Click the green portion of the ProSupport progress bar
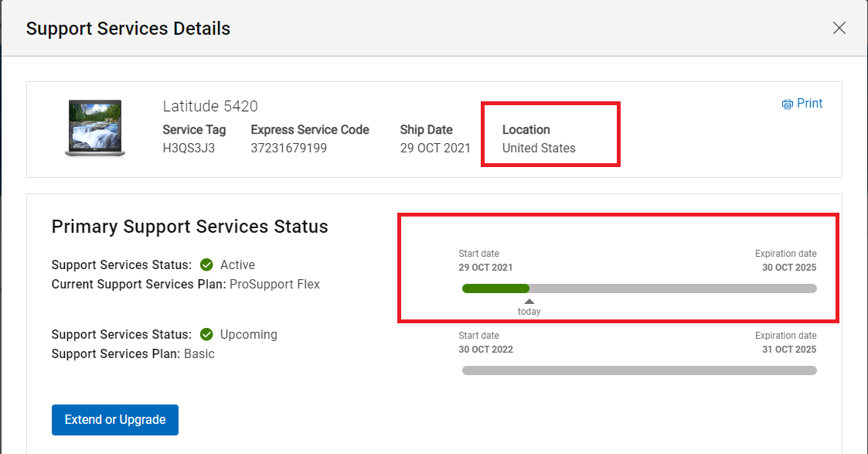Image resolution: width=868 pixels, height=454 pixels. pyautogui.click(x=495, y=288)
